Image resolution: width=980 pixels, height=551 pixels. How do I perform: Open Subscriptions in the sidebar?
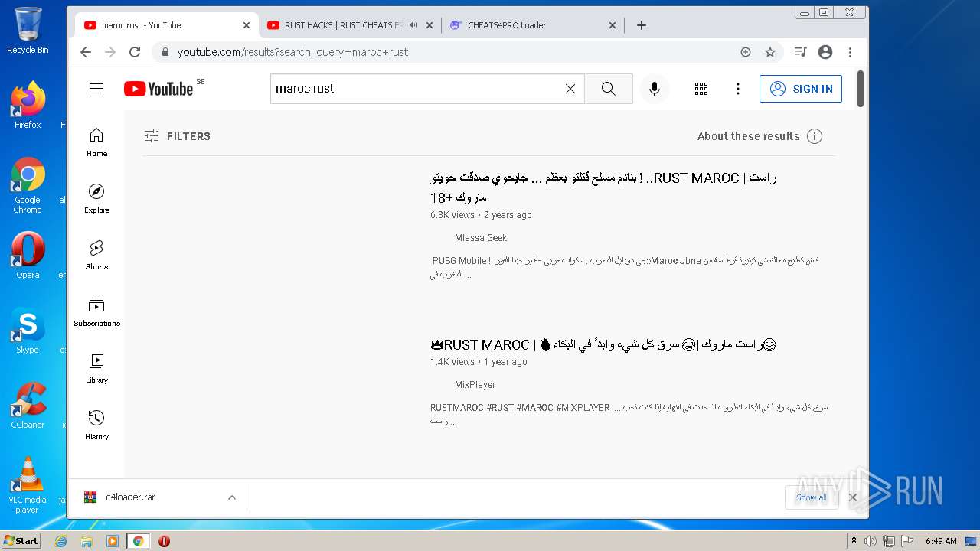[96, 312]
